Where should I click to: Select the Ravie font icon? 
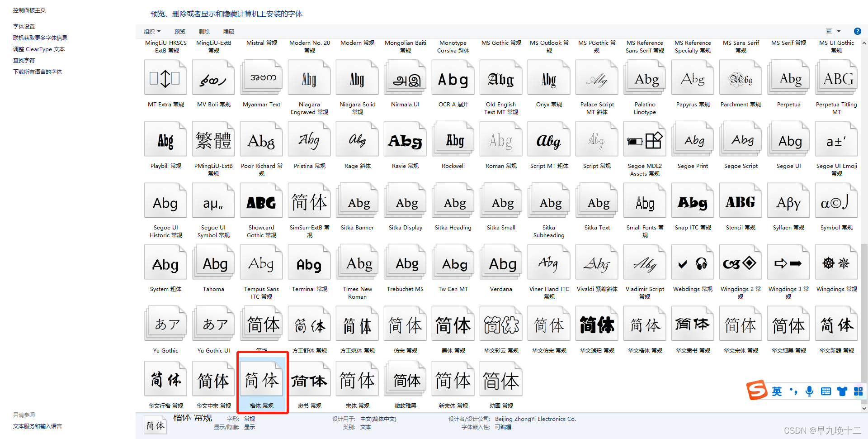405,140
